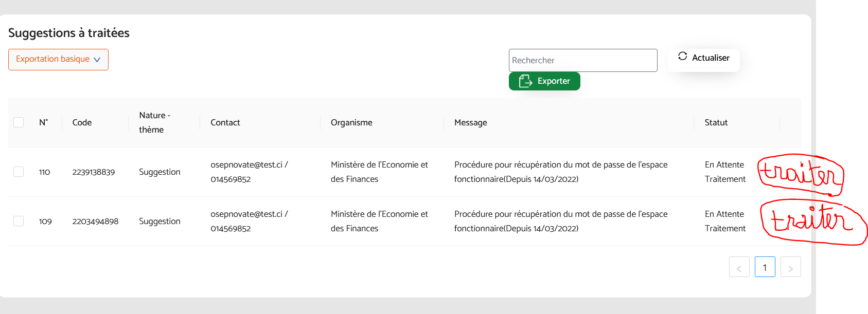Viewport: 868px width, 314px height.
Task: Select the checkbox for row 110
Action: coord(19,172)
